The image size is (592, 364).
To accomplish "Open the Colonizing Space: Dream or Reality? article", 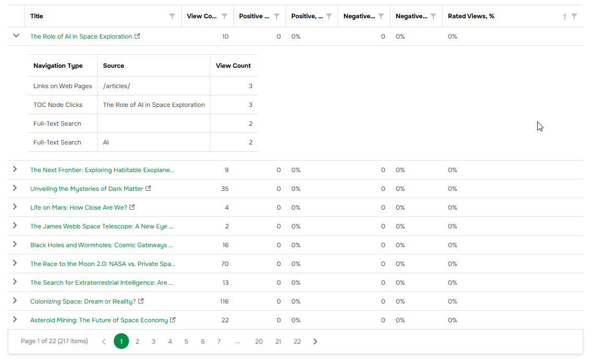I will 84,301.
